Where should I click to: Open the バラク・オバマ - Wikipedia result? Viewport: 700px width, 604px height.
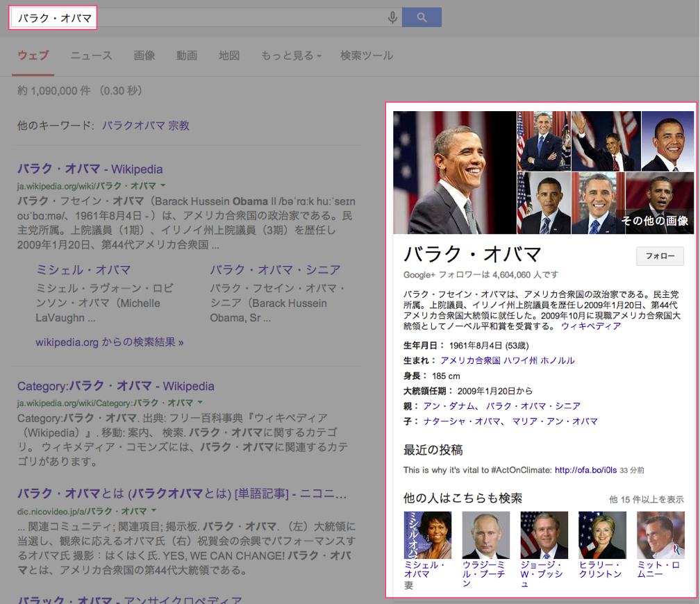click(x=90, y=169)
